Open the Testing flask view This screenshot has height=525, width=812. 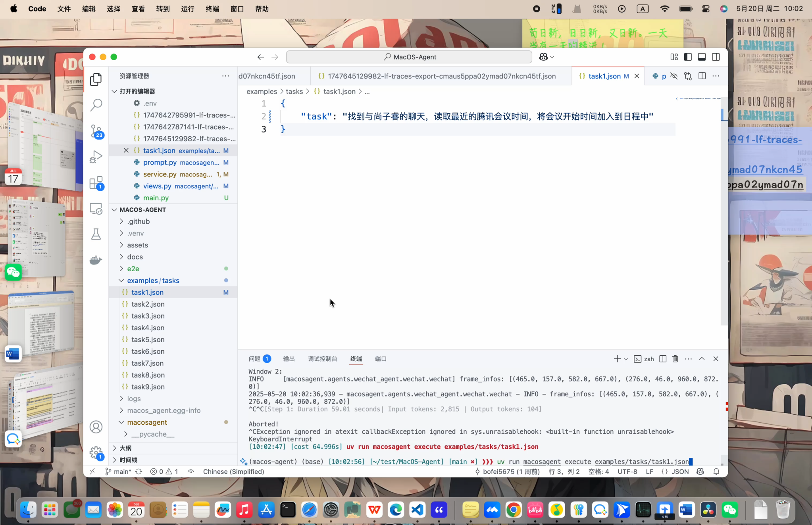pyautogui.click(x=96, y=234)
